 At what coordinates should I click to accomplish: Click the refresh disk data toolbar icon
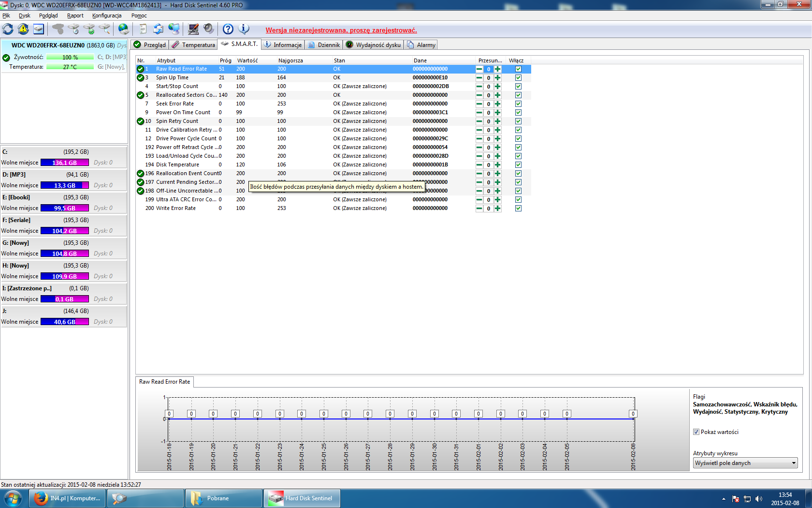(x=8, y=29)
